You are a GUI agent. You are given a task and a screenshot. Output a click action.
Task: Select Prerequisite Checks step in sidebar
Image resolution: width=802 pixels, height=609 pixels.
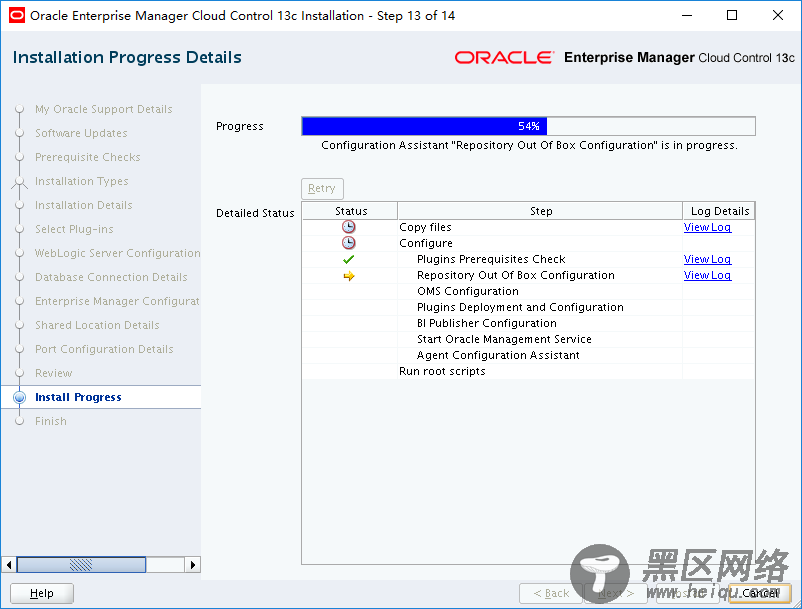[x=87, y=157]
